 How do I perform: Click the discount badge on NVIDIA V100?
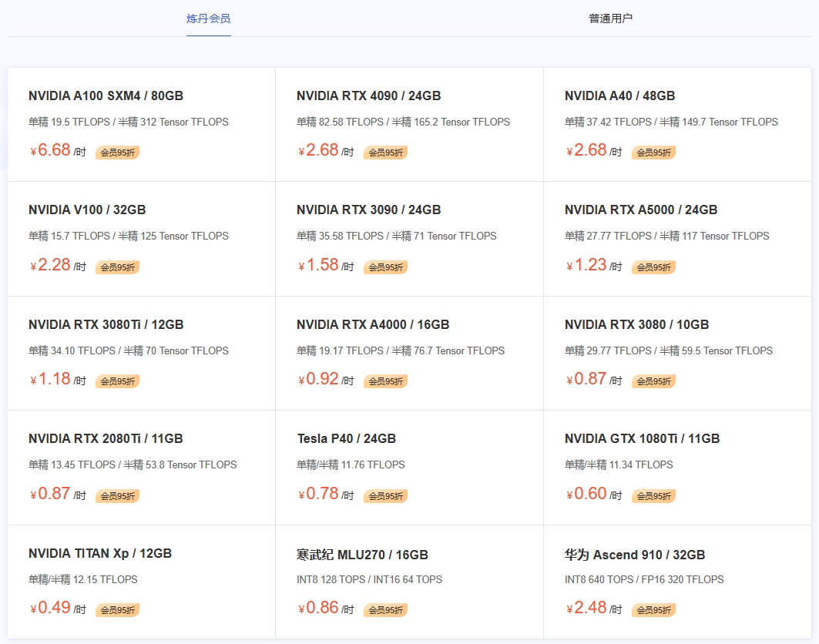point(117,267)
